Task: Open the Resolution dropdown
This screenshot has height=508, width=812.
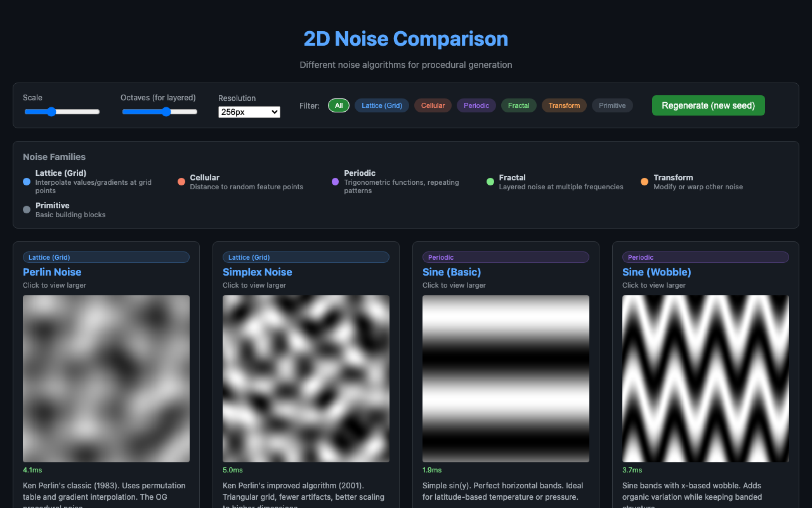Action: pos(249,112)
